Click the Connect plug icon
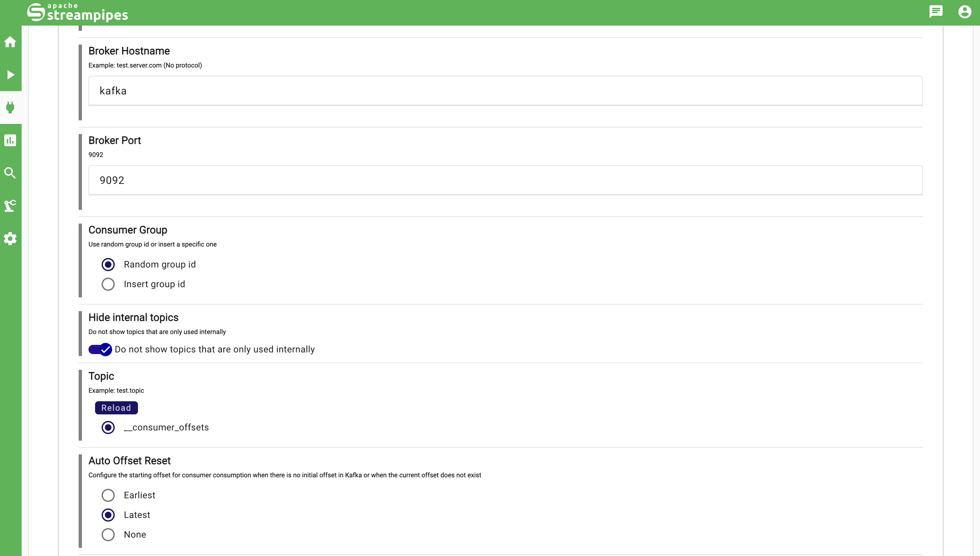The width and height of the screenshot is (980, 556). point(10,107)
